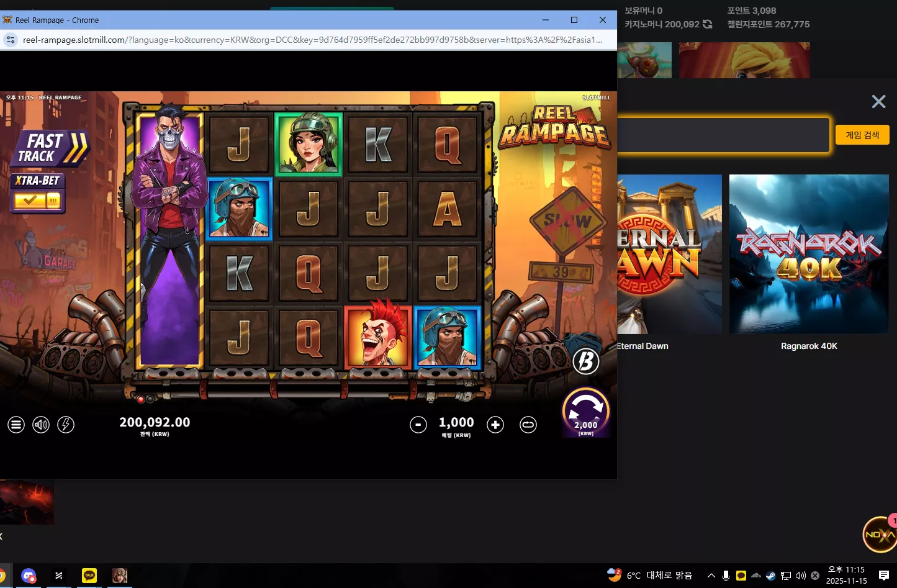Enable turbo spin with lightning bolt icon
The image size is (897, 588).
coord(66,425)
